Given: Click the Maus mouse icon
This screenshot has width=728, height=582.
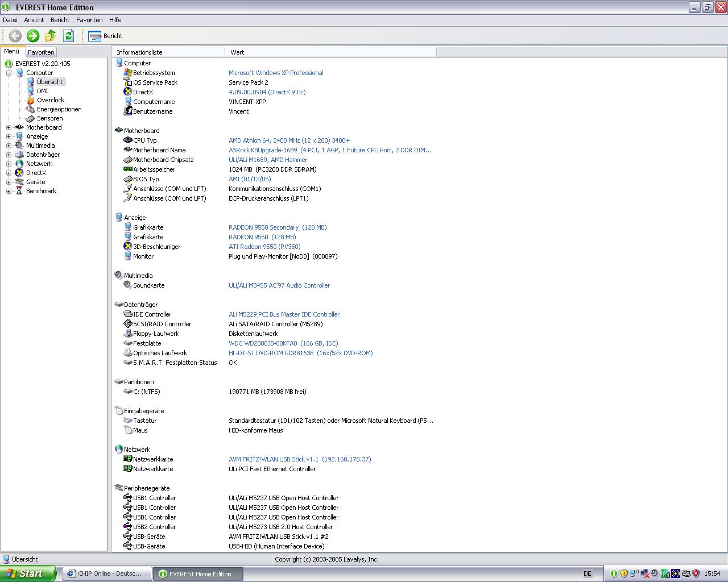Looking at the screenshot, I should [128, 430].
